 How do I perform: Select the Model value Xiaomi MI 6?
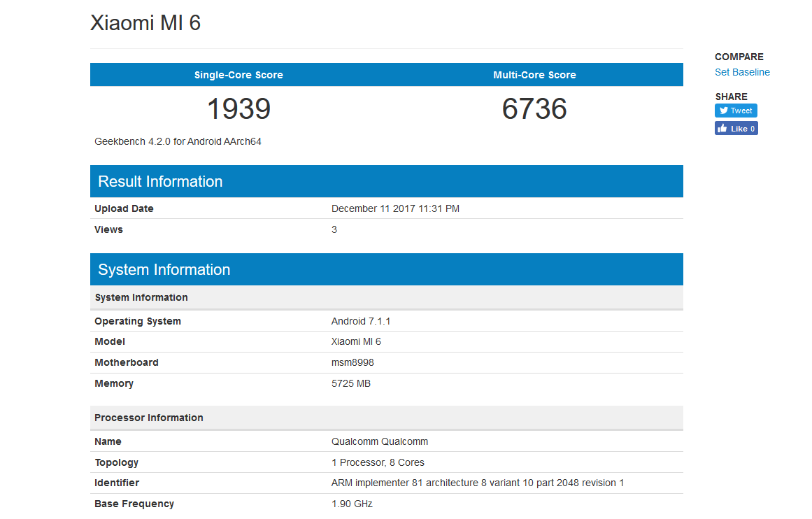(x=356, y=341)
